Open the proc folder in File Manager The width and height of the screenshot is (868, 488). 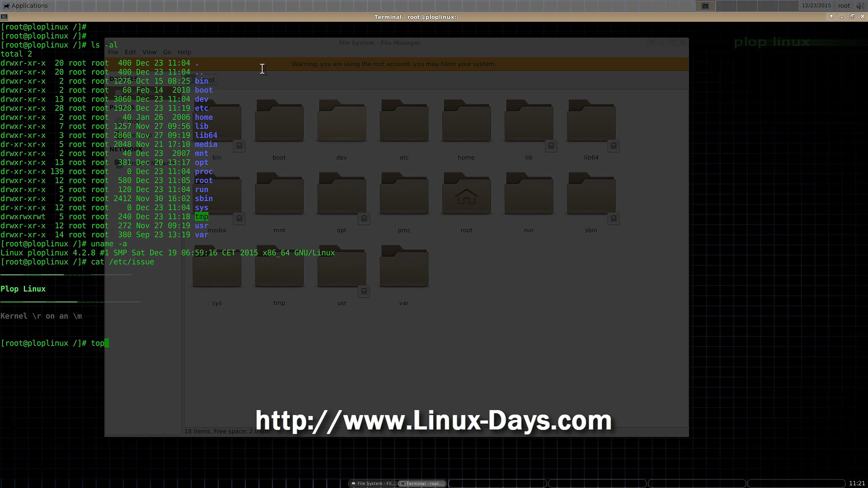[x=404, y=194]
